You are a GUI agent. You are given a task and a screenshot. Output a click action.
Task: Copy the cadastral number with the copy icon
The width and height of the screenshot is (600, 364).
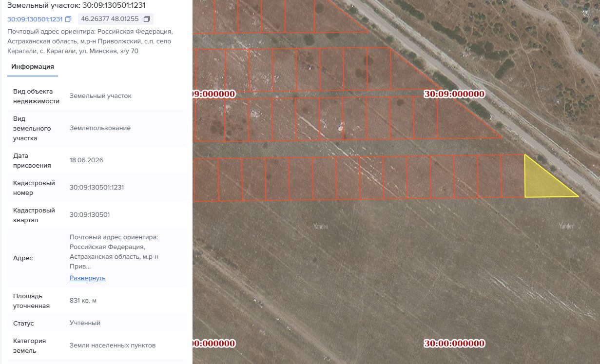(x=68, y=19)
